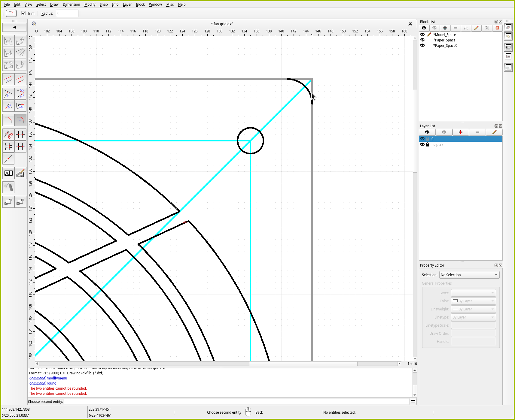
Task: Select the Bevel (chamfer) tool
Action: [x=8, y=120]
